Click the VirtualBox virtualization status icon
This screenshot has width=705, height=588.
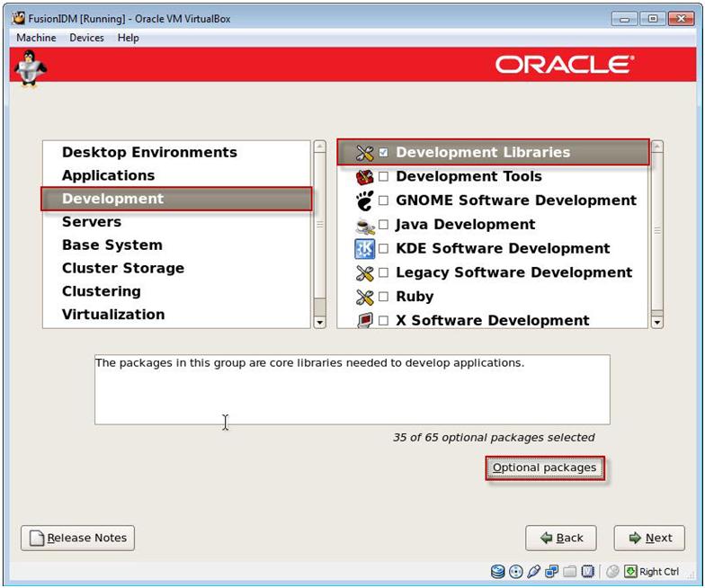(588, 572)
